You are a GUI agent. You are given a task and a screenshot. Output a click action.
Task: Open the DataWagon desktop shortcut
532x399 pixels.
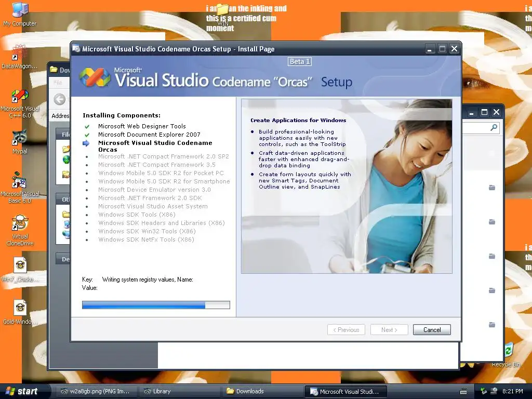(x=19, y=56)
